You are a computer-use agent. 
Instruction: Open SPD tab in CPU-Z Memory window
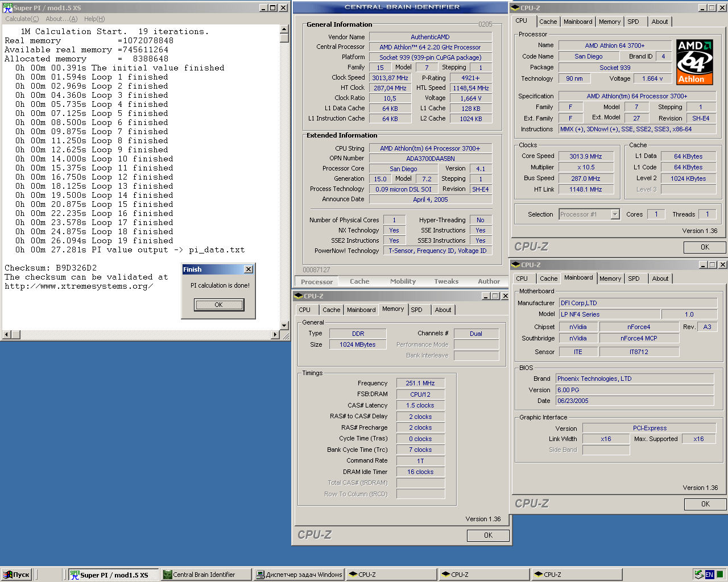pyautogui.click(x=417, y=310)
